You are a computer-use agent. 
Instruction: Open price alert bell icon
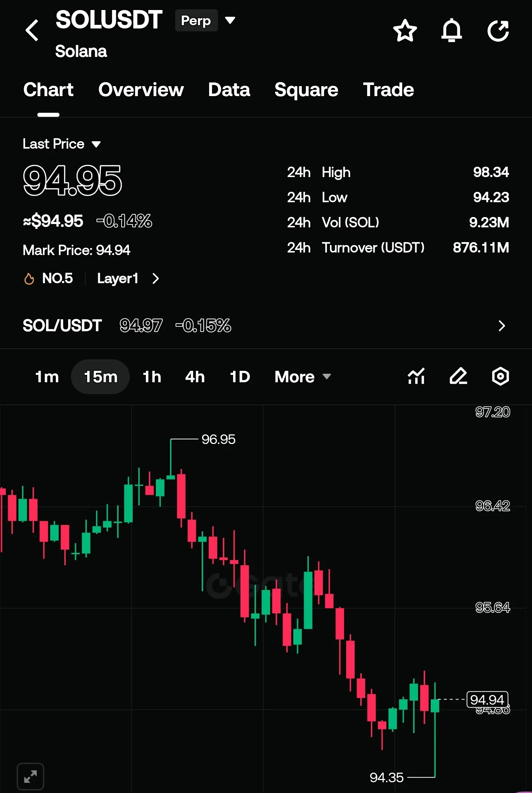point(451,30)
